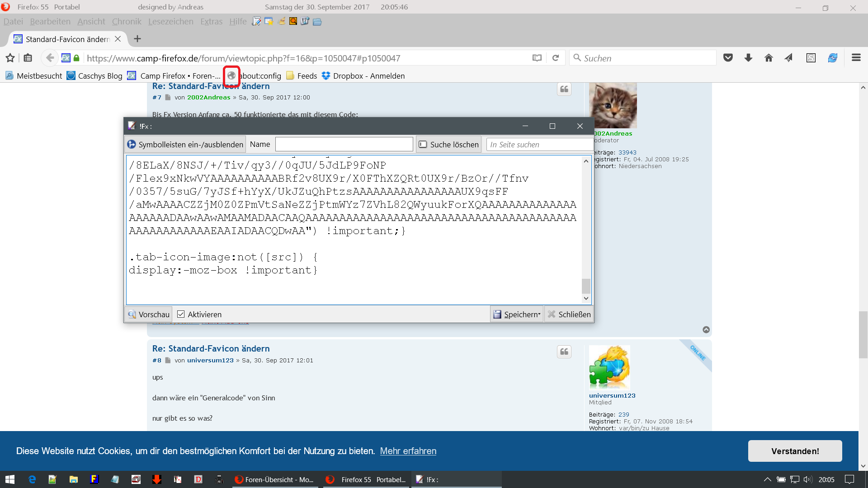
Task: Click the quote icon on post #8
Action: click(x=564, y=352)
